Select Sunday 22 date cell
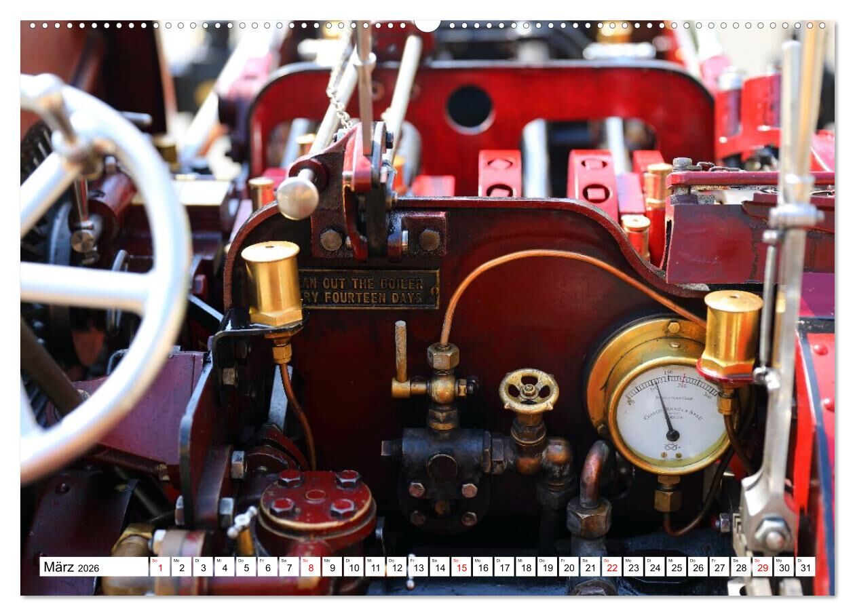 pos(611,567)
